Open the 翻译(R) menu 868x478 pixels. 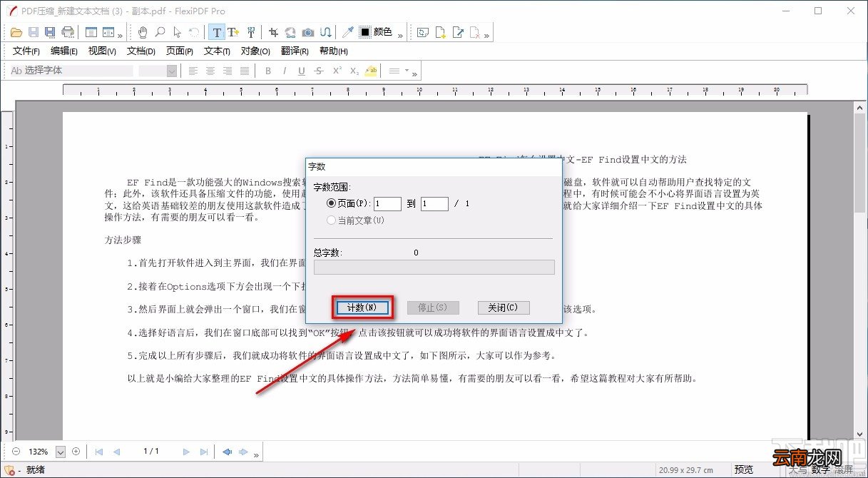pos(295,51)
